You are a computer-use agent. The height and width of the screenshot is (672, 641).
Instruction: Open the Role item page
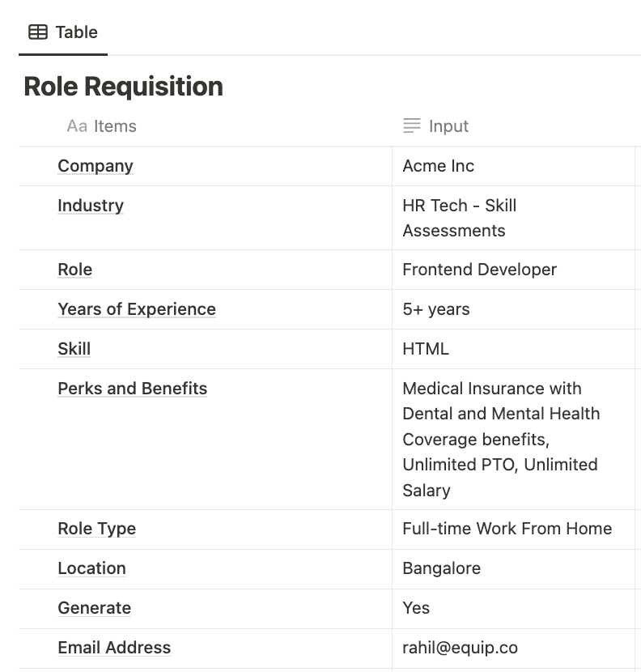pyautogui.click(x=75, y=270)
